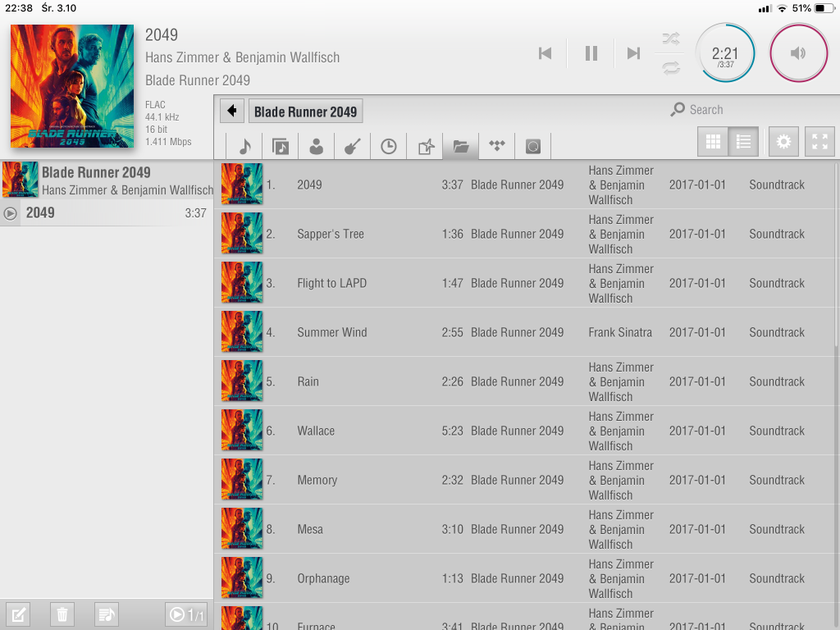The width and height of the screenshot is (840, 630).
Task: Select the track Flight to LAPD
Action: 525,283
